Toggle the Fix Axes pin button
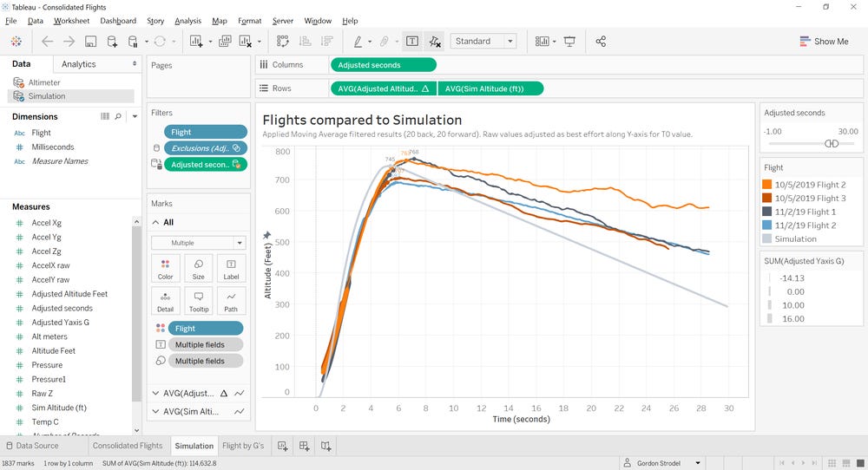The width and height of the screenshot is (868, 470). tap(266, 235)
